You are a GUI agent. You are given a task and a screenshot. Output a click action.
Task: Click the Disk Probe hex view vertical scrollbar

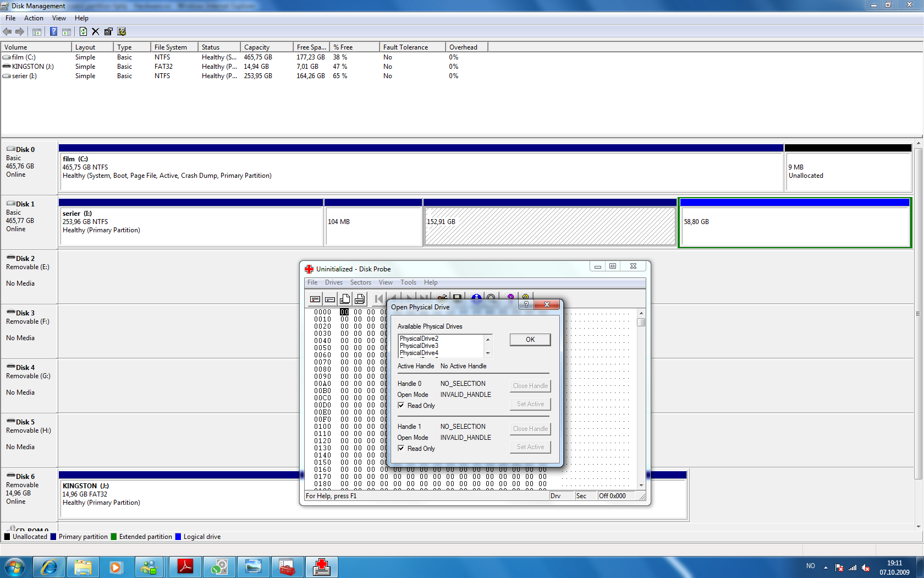[x=641, y=399]
